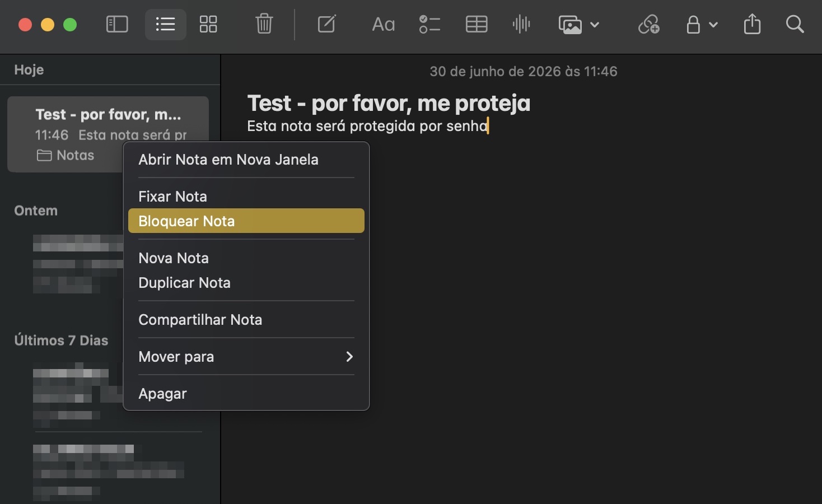Viewport: 822px width, 504px height.
Task: Expand the Mover para submenu
Action: [246, 357]
